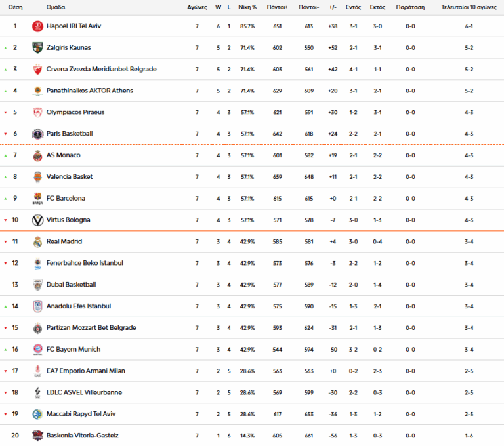Click the FC Barcelona crest icon

pyautogui.click(x=37, y=199)
